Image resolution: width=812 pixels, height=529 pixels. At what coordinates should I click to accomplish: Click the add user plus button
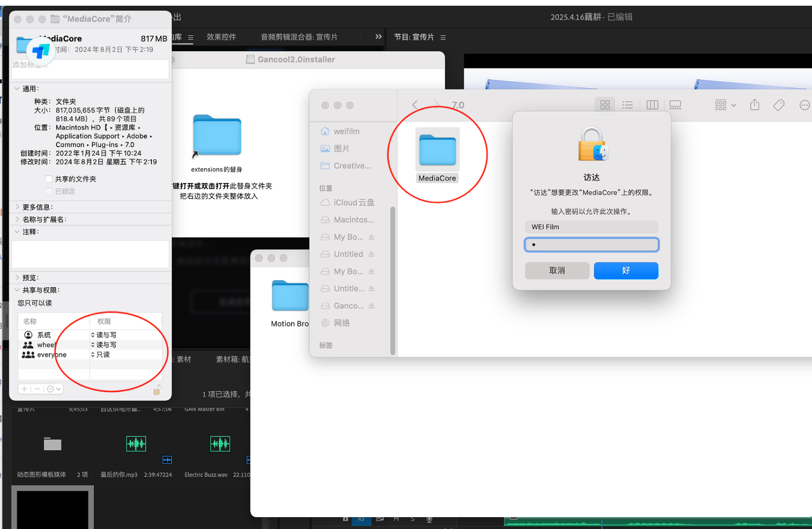(24, 389)
